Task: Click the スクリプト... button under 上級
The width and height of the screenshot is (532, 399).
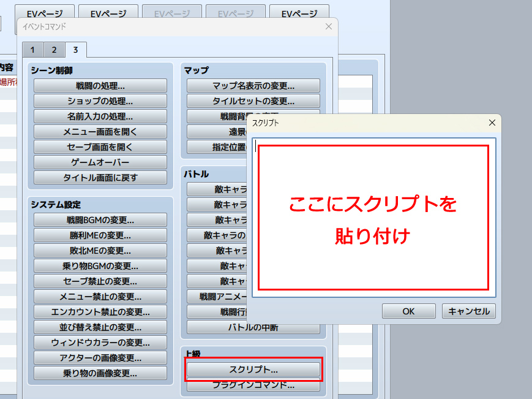Action: point(253,370)
